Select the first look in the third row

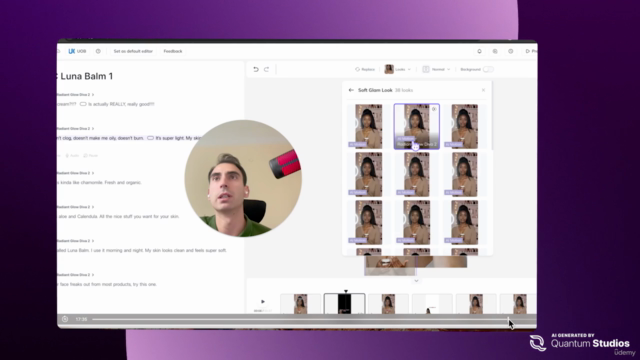tap(369, 222)
